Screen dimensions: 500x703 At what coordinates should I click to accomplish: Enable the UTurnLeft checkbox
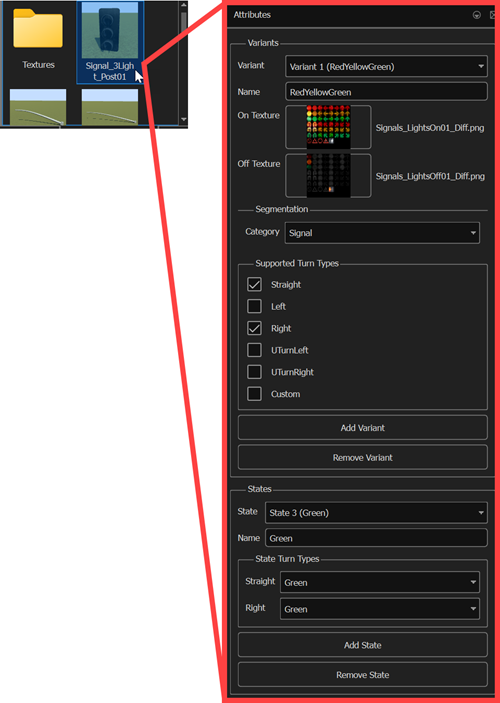click(x=254, y=350)
